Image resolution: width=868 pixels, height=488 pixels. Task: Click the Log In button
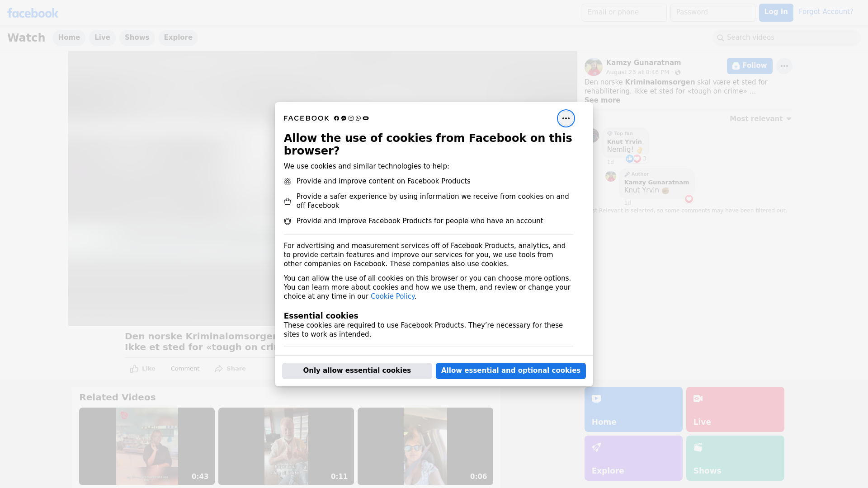(776, 13)
